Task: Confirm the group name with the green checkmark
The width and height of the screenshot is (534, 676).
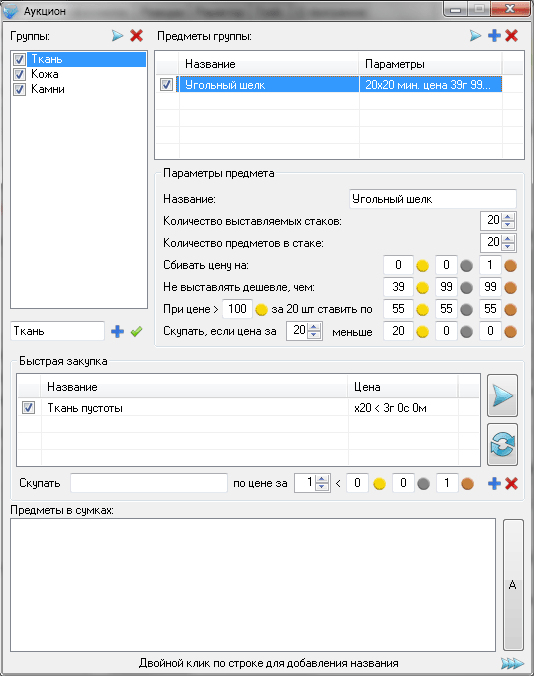Action: 137,332
